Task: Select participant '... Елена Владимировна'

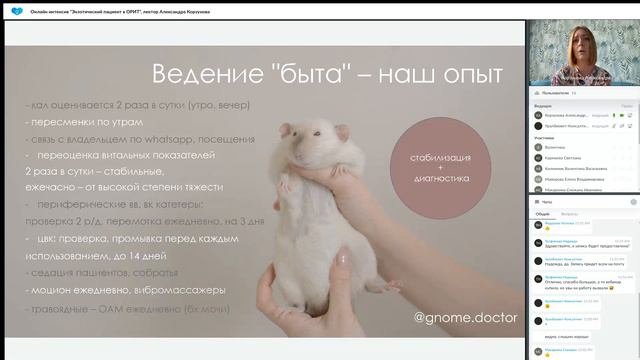Action: [574, 179]
